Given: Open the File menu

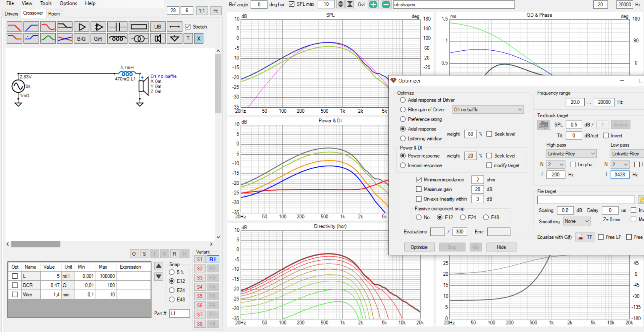Looking at the screenshot, I should pos(10,3).
